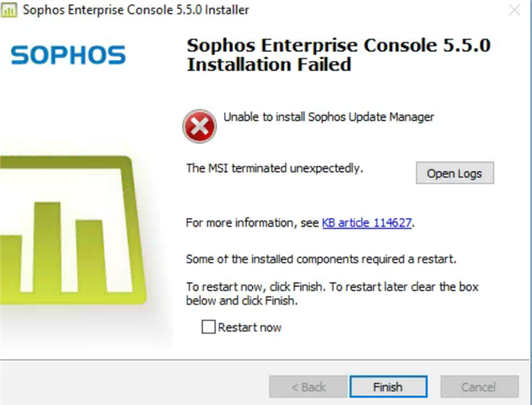This screenshot has width=532, height=405.
Task: Click the red error X icon
Action: coord(200,127)
